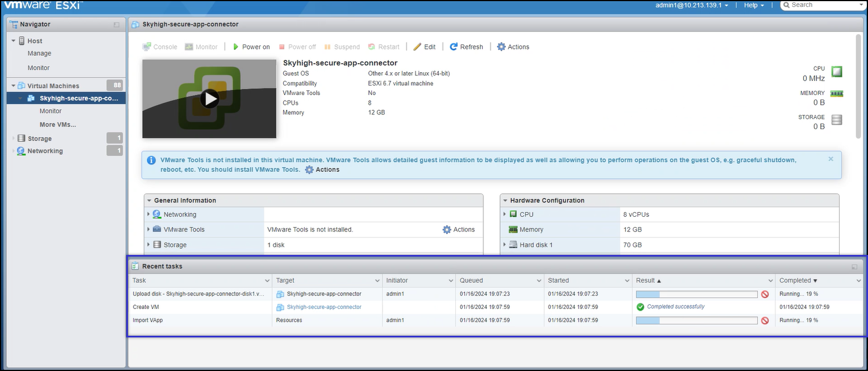Expand the Networking row in General Information
This screenshot has width=868, height=371.
149,214
